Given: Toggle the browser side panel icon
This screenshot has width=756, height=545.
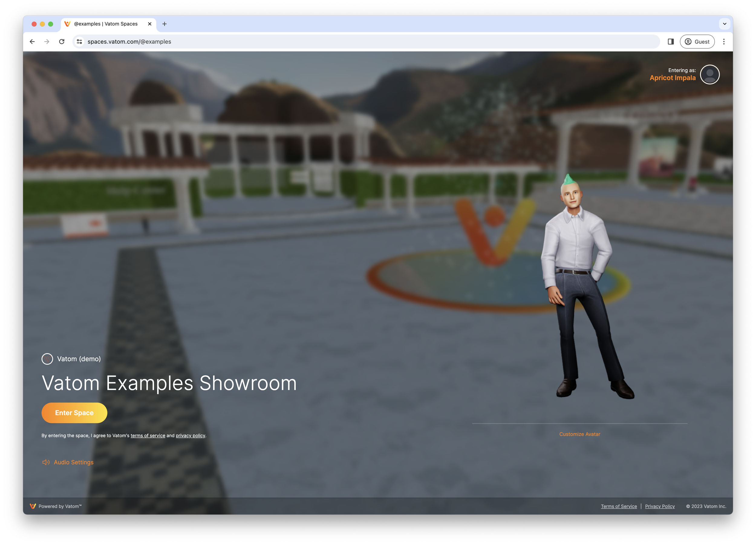Looking at the screenshot, I should [671, 42].
